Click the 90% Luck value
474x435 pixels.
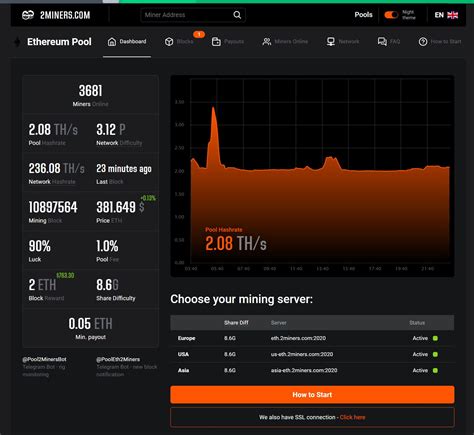39,246
